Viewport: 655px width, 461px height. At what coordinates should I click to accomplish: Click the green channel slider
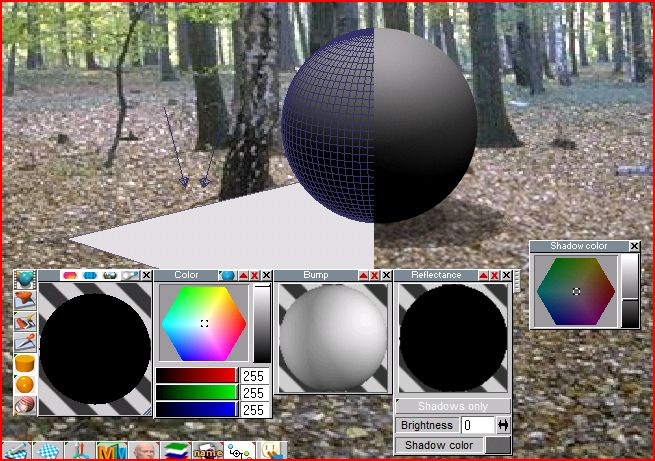[197, 393]
